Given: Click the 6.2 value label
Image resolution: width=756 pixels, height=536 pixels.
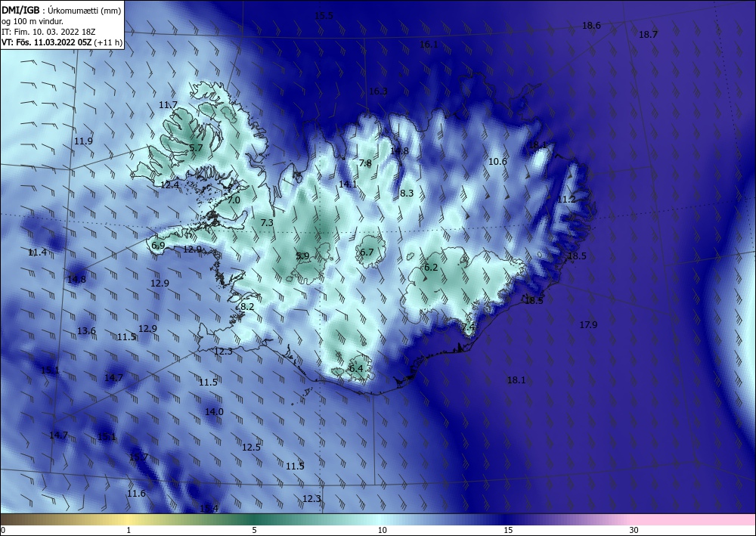Looking at the screenshot, I should click(x=431, y=268).
